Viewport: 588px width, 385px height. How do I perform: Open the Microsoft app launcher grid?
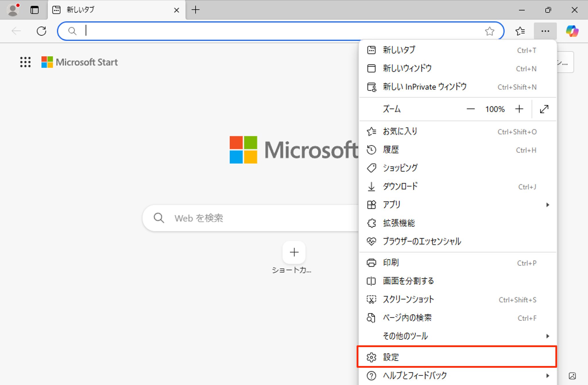tap(25, 62)
